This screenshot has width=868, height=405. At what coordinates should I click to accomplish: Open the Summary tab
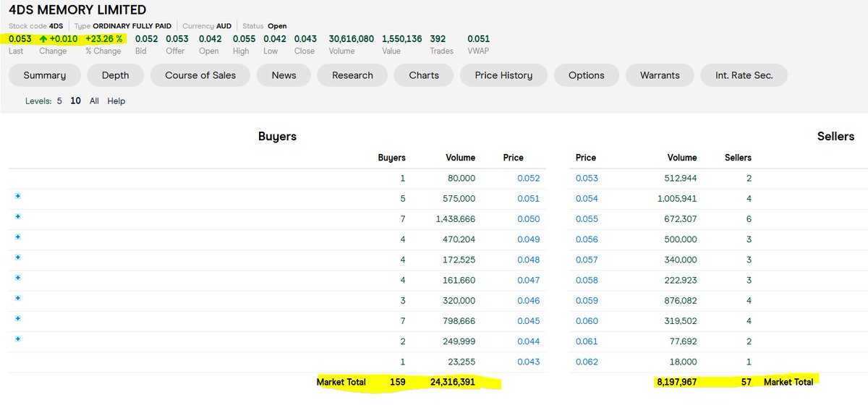[x=45, y=75]
